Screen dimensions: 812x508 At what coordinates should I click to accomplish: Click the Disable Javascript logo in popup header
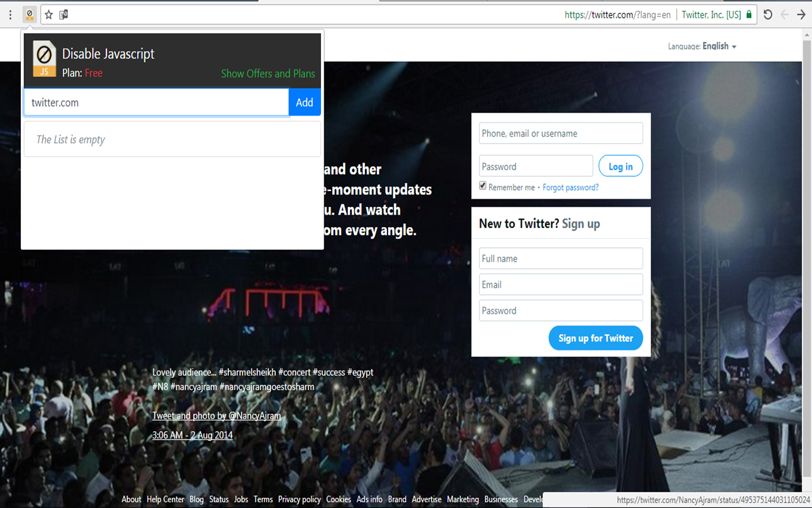[x=44, y=58]
